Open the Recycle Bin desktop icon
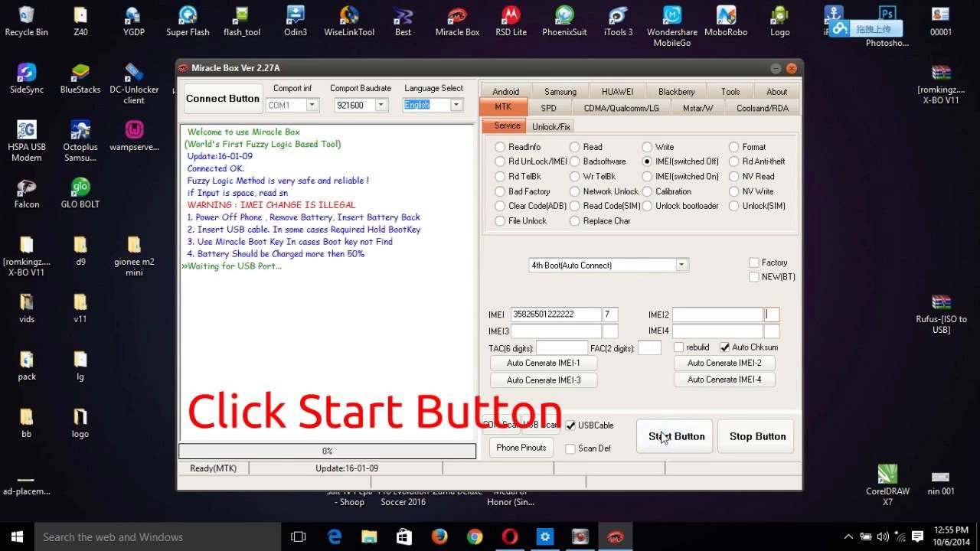This screenshot has height=551, width=980. tap(26, 21)
